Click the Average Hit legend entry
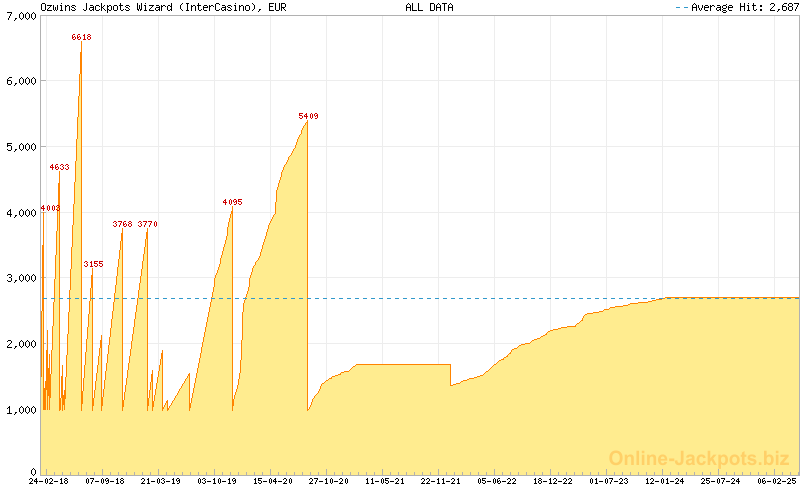The width and height of the screenshot is (800, 490). click(x=738, y=7)
